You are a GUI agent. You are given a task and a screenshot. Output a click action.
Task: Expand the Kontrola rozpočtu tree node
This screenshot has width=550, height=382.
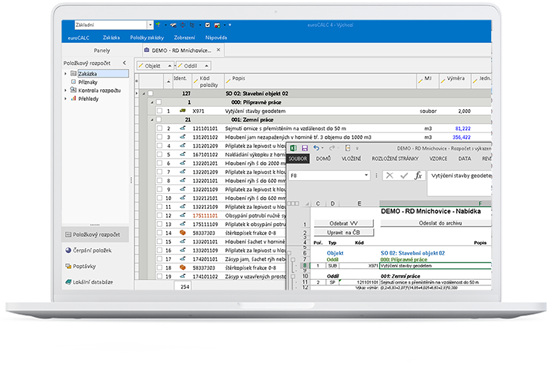65,91
